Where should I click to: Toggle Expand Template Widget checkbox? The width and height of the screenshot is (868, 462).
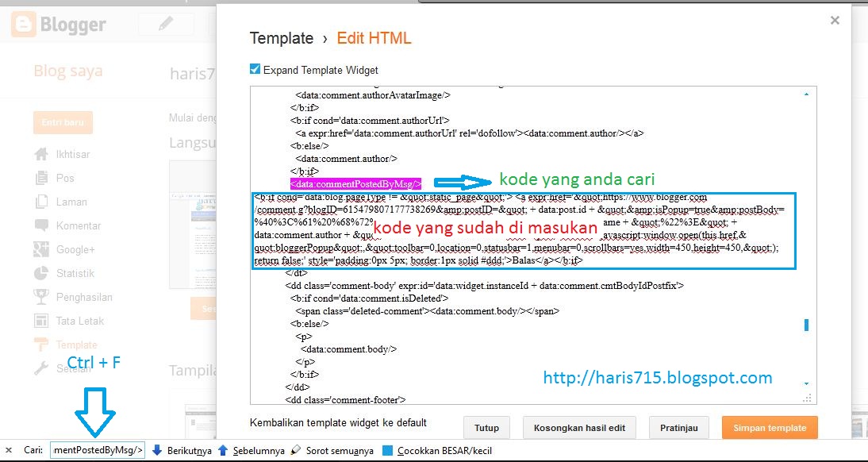pyautogui.click(x=255, y=69)
